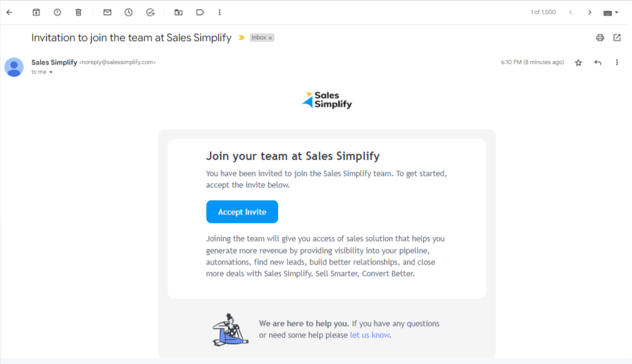Screen dimensions: 632x364
Task: Archive this email
Action: click(x=36, y=13)
